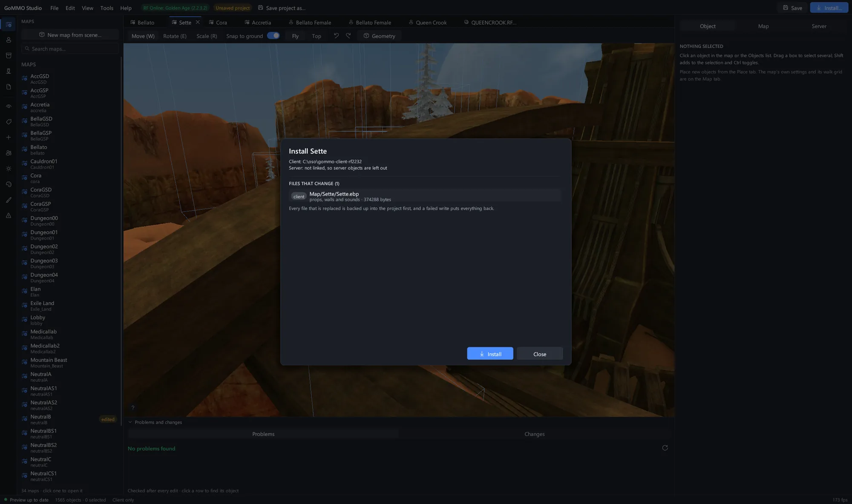The width and height of the screenshot is (852, 504).
Task: Click the Geometry button
Action: point(379,36)
